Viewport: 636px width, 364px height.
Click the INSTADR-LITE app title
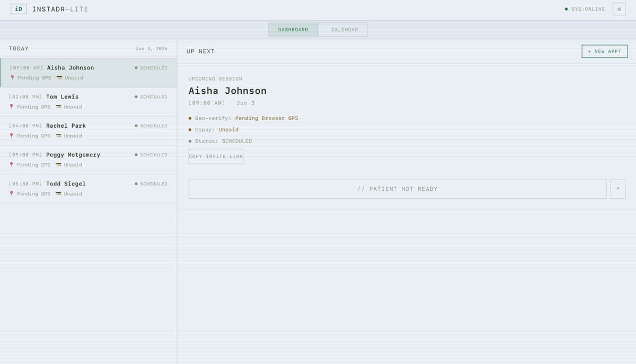pyautogui.click(x=60, y=9)
